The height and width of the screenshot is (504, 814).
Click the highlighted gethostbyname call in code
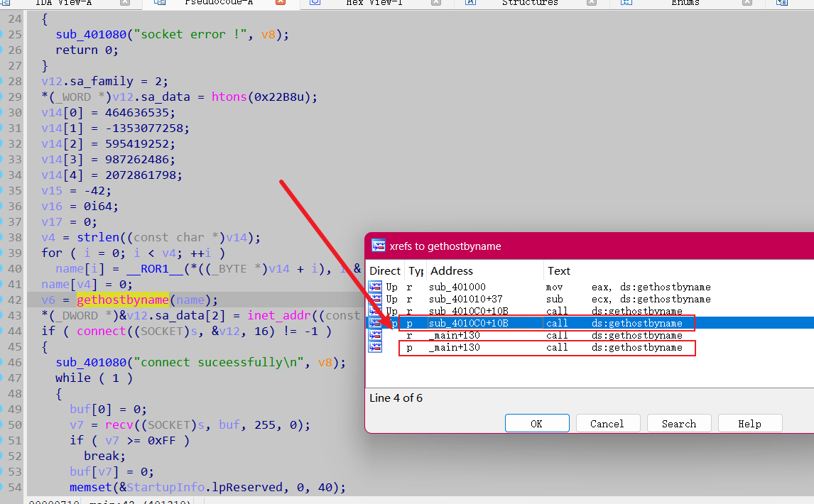[122, 300]
